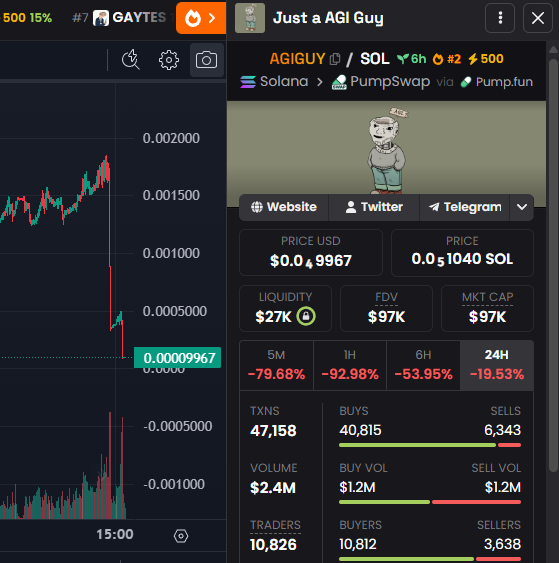Select the 6H timeframe tab
This screenshot has height=563, width=559.
423,365
